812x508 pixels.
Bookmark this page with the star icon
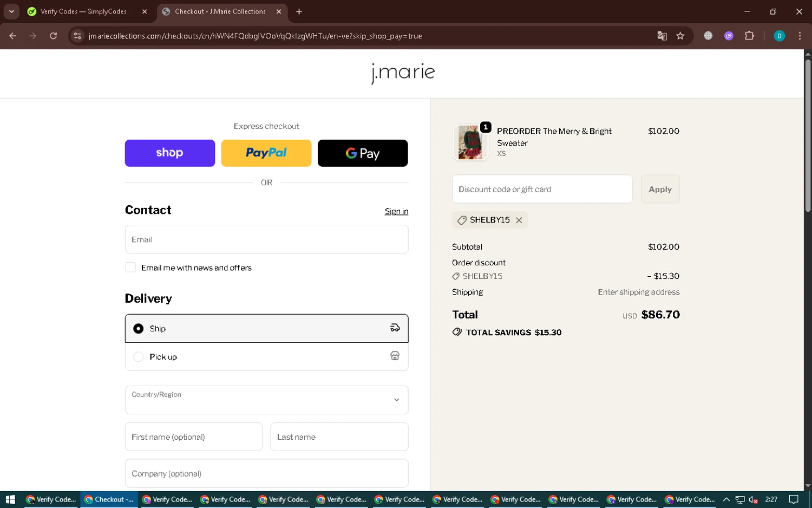[x=680, y=36]
